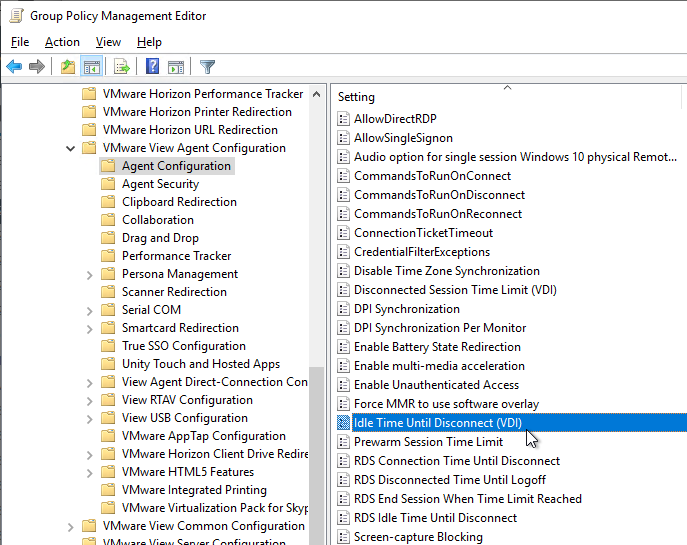Select RDS Idle Time Until Disconnect setting
The width and height of the screenshot is (687, 545).
[x=435, y=518]
